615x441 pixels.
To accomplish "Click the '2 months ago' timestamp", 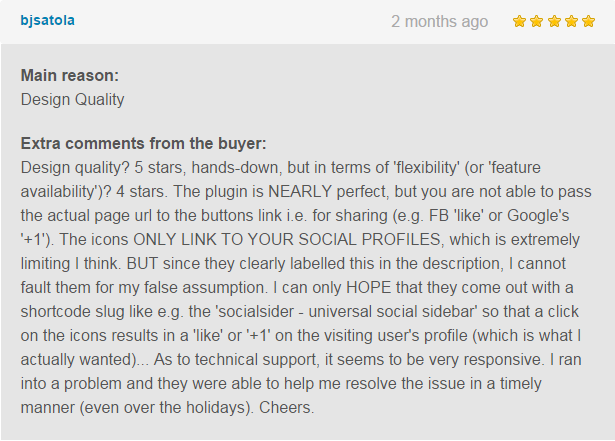I will click(x=439, y=22).
